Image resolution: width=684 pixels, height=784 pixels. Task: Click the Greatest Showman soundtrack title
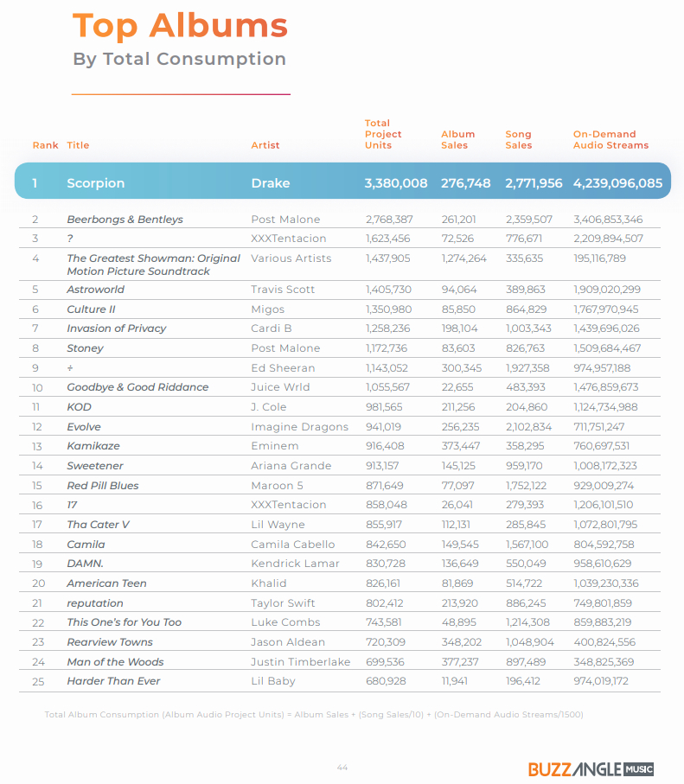153,265
